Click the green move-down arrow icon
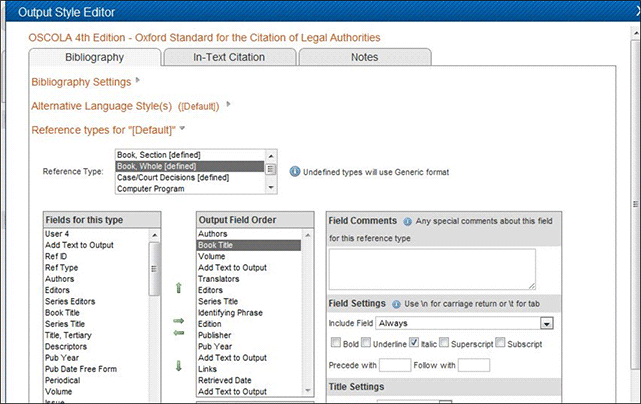This screenshot has width=641, height=404. (x=179, y=366)
